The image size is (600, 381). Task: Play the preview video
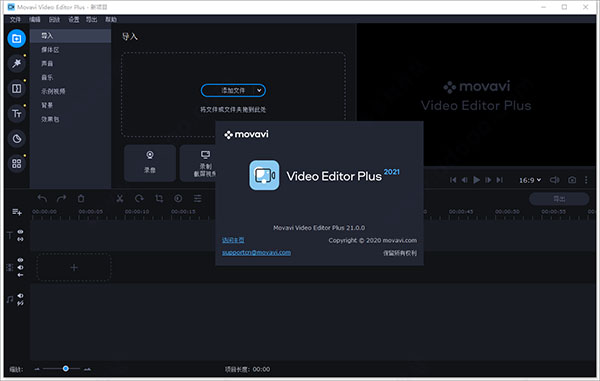click(476, 180)
